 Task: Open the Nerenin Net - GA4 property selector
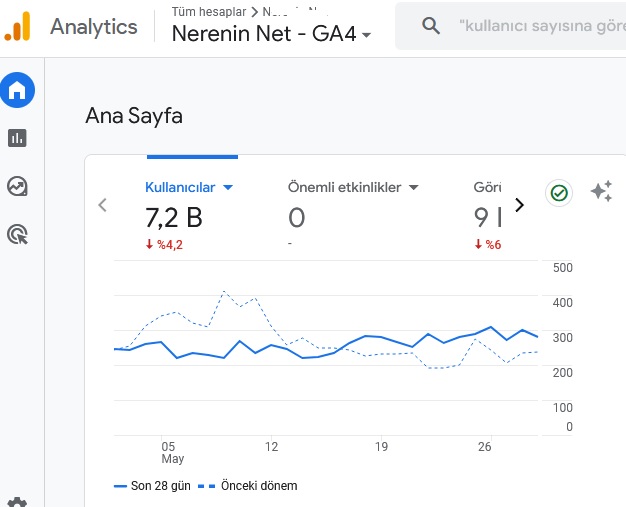[271, 34]
